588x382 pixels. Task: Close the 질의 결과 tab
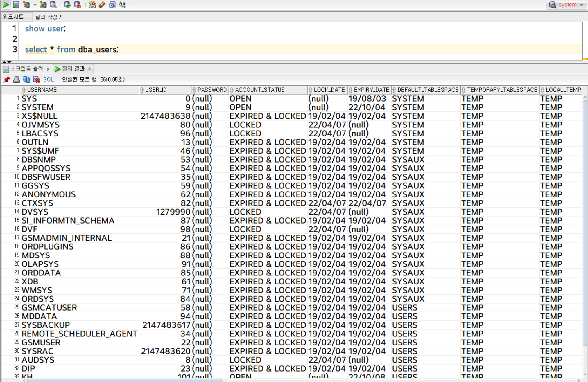click(x=89, y=69)
